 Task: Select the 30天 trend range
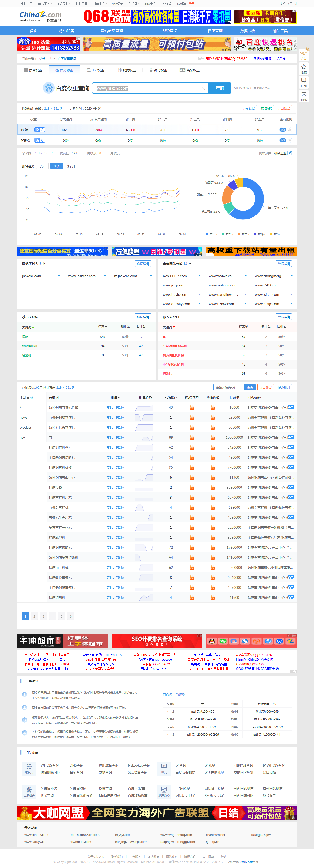(57, 166)
